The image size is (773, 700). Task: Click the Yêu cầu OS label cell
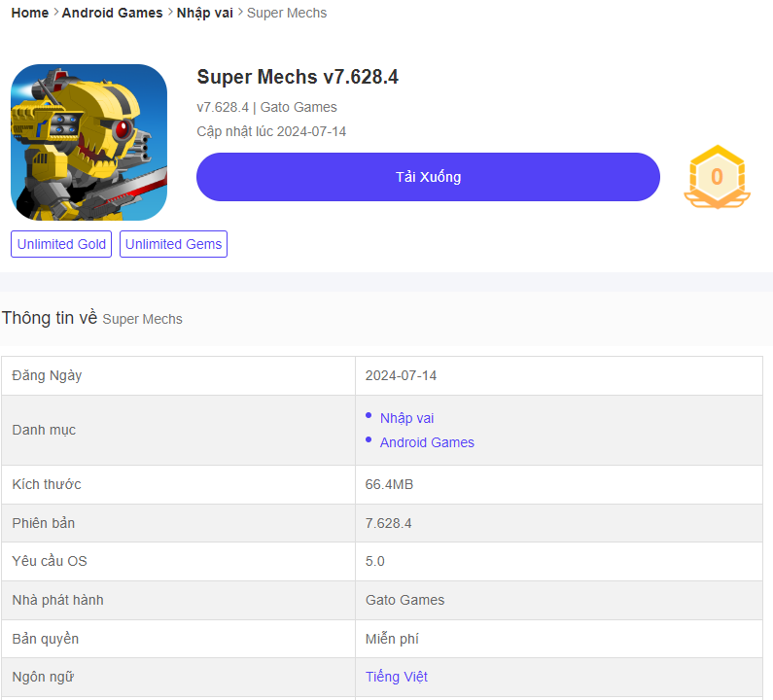178,562
